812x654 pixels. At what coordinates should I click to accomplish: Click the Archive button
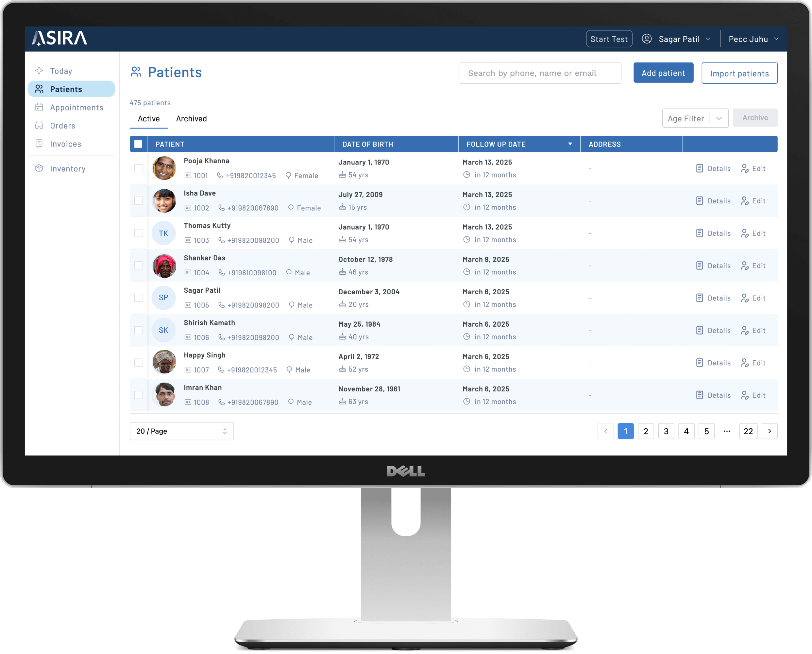tap(754, 117)
